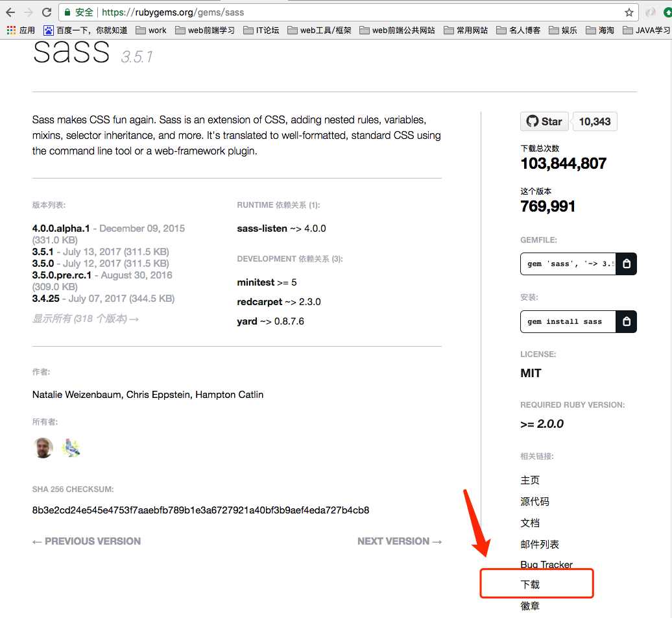The width and height of the screenshot is (672, 618).
Task: Open version 4.0.0.alpha.1
Action: [x=61, y=228]
